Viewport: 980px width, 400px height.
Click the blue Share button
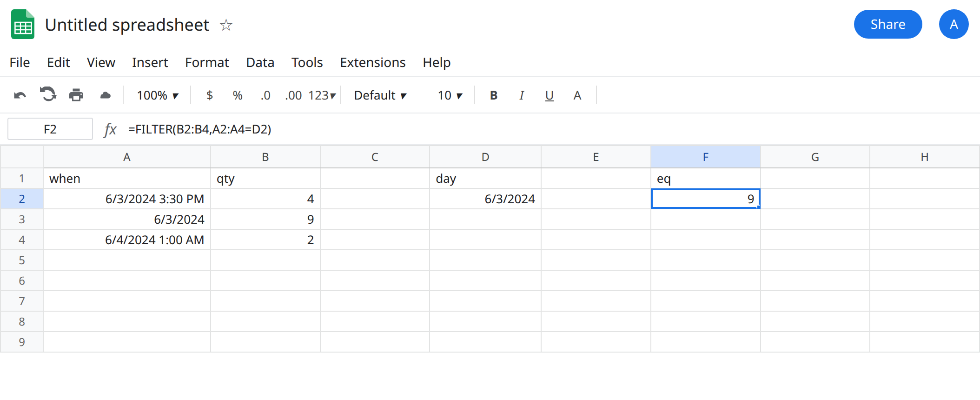click(888, 24)
